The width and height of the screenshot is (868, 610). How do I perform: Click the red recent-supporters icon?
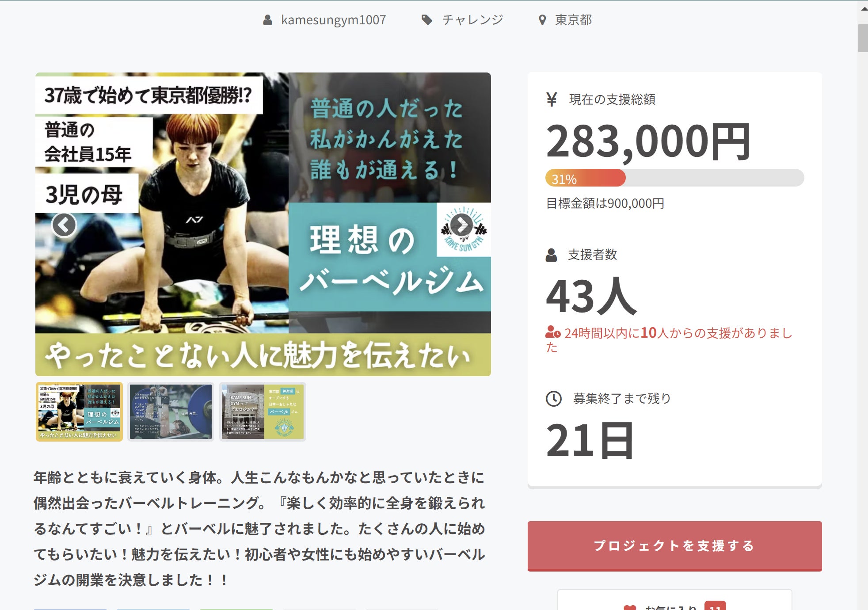(x=553, y=332)
